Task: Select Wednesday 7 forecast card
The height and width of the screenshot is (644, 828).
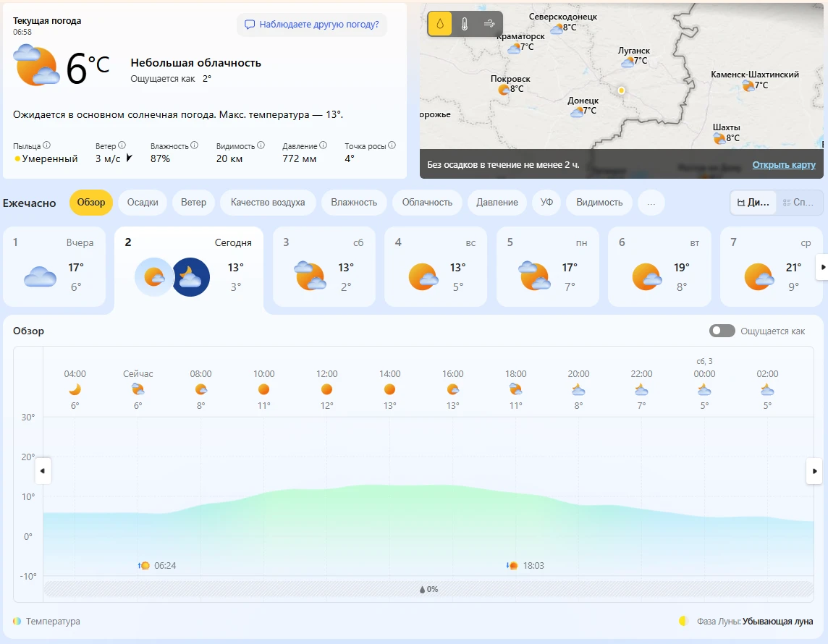Action: [771, 266]
